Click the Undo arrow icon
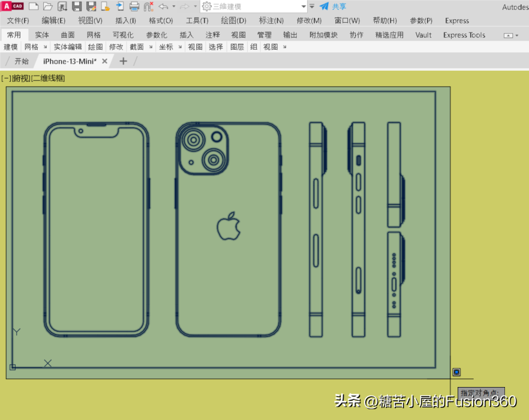This screenshot has height=420, width=529. point(163,6)
